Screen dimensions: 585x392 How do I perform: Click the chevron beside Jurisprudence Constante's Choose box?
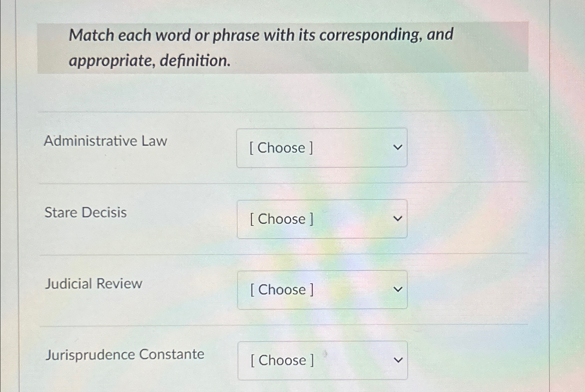tap(398, 360)
